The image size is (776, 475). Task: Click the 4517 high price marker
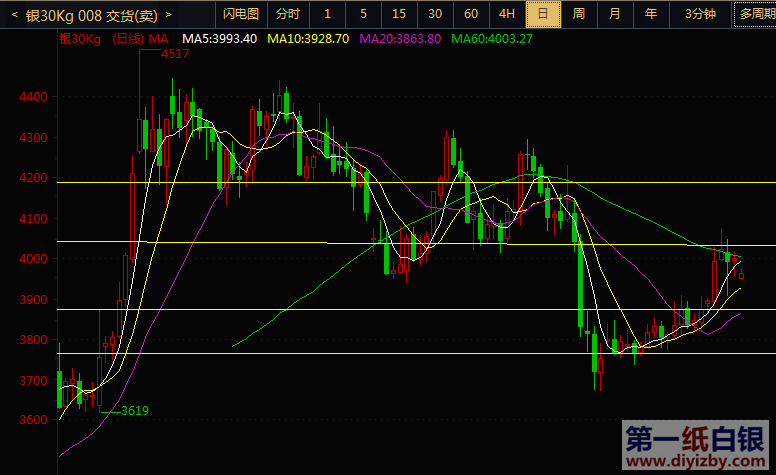click(x=175, y=54)
